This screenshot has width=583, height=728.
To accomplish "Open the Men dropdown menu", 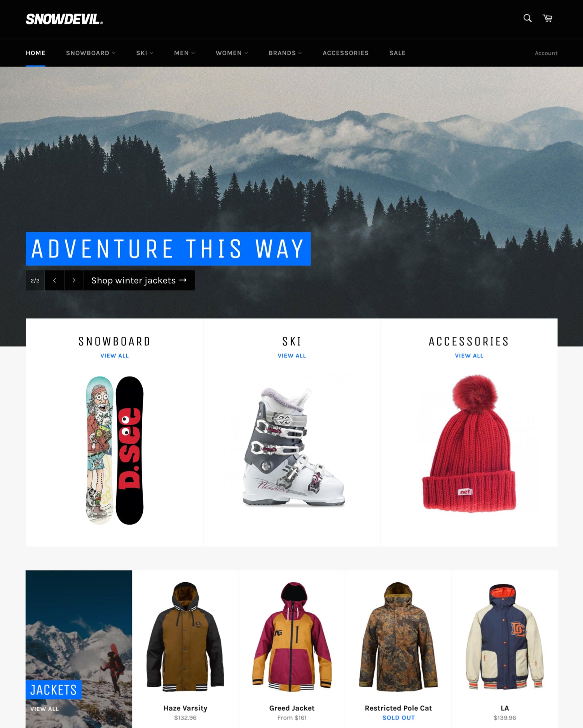I will coord(184,53).
